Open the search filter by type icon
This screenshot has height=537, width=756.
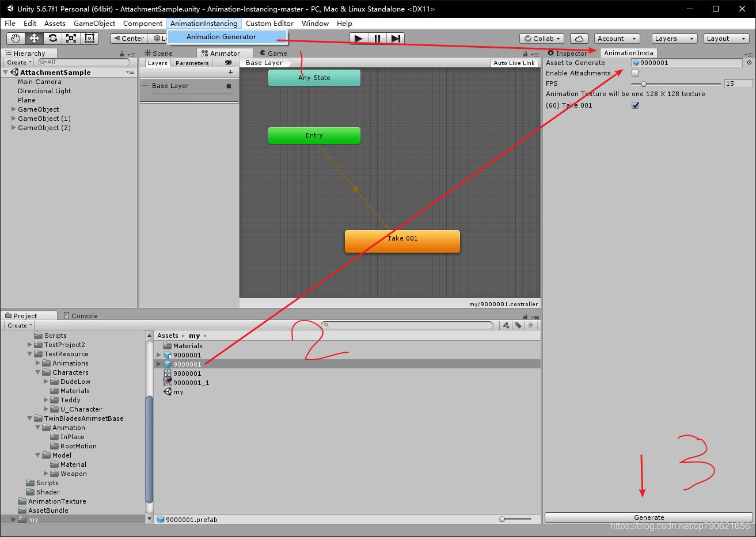506,325
